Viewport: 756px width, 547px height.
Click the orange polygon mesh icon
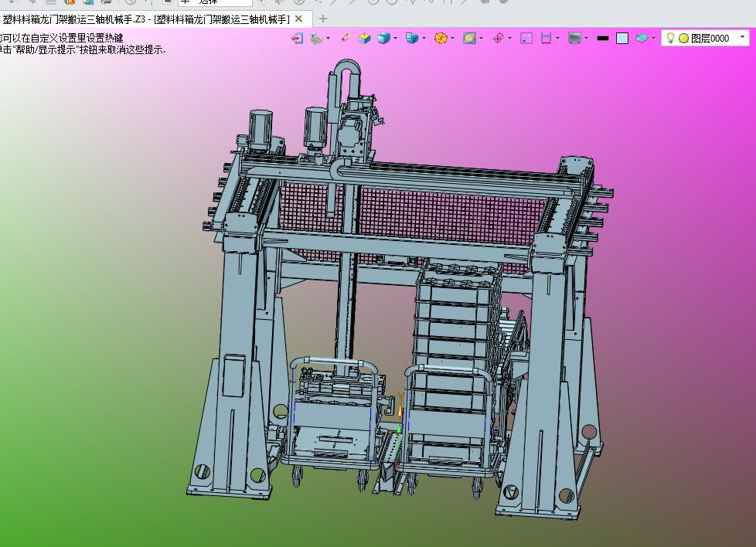pyautogui.click(x=441, y=38)
